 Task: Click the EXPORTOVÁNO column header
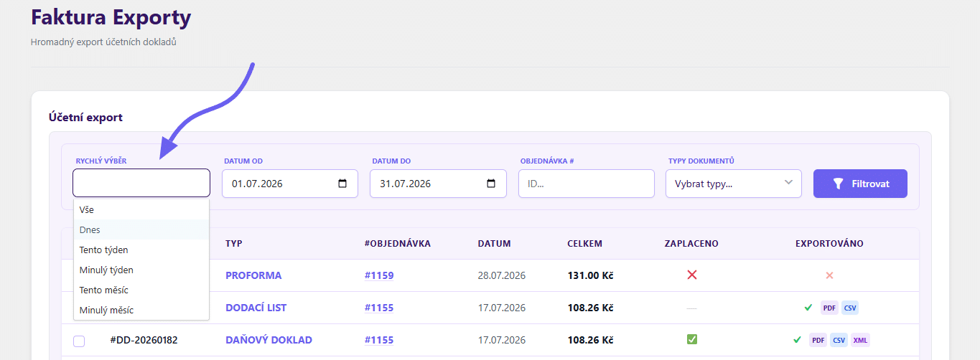(829, 244)
